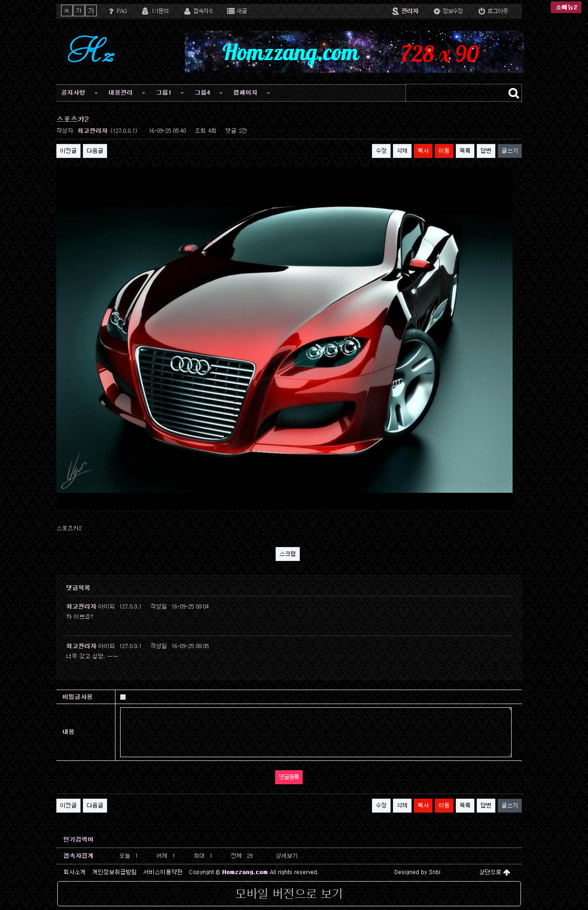The height and width of the screenshot is (910, 588).
Task: Click the admin S icon
Action: (x=395, y=11)
